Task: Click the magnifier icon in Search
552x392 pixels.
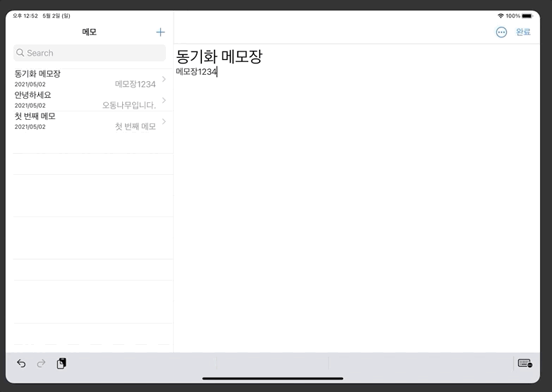Action: click(20, 53)
